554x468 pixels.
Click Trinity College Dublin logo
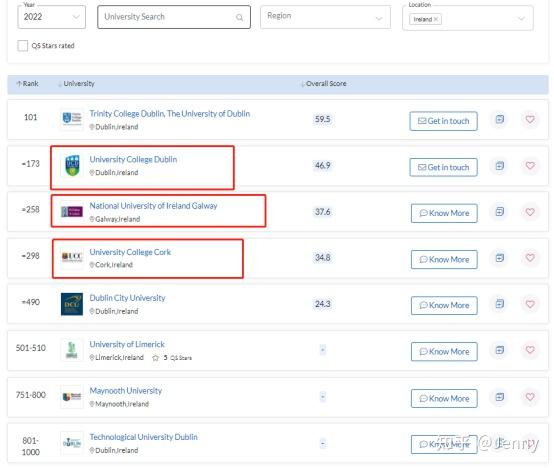coord(72,119)
